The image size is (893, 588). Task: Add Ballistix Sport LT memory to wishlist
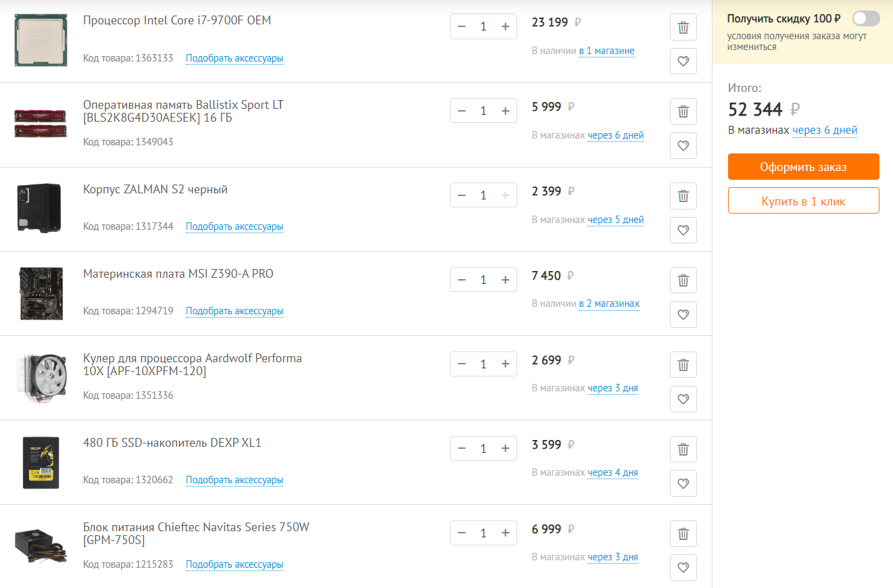(683, 145)
